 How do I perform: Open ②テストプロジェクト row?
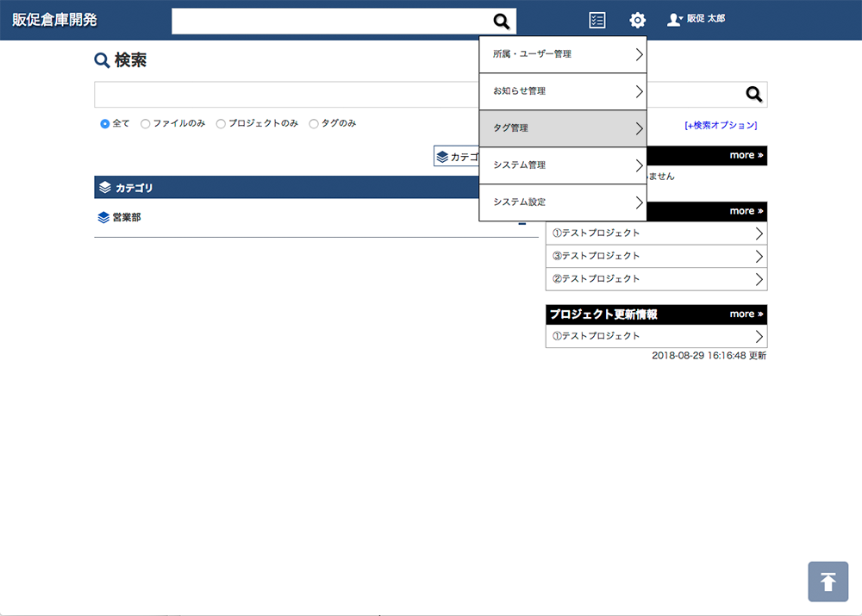point(656,279)
